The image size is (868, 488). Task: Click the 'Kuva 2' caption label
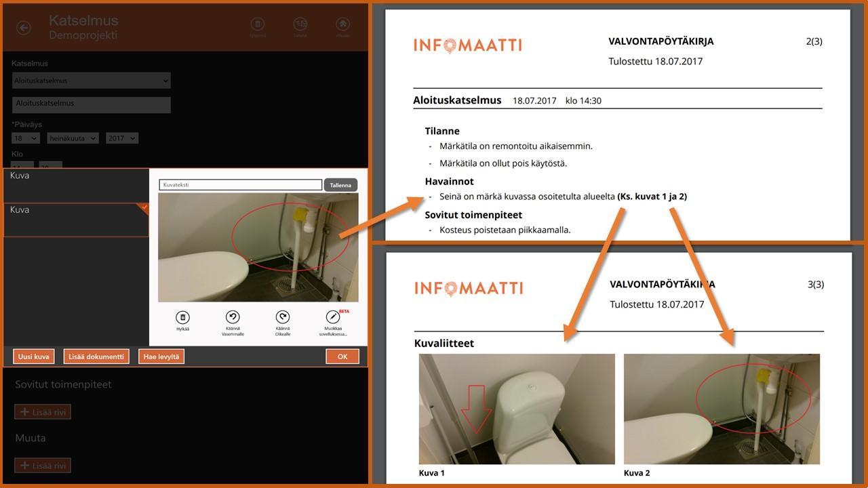pyautogui.click(x=637, y=473)
